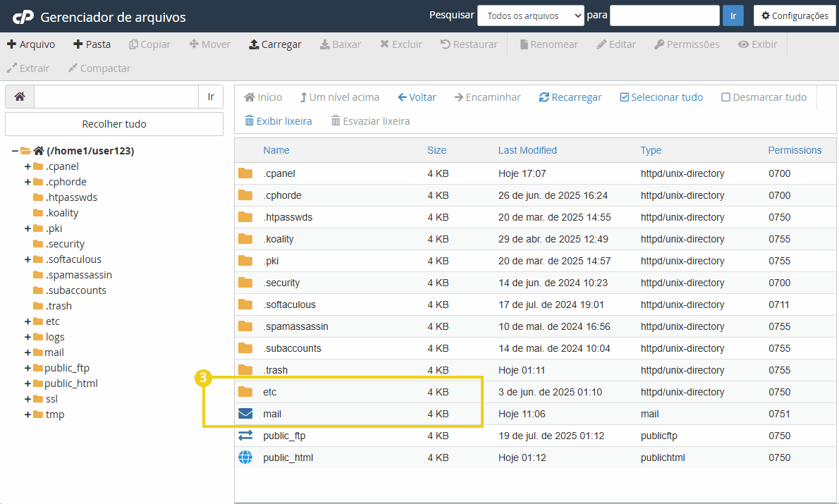
Task: Click the Restaurar toolbar item
Action: [x=469, y=44]
